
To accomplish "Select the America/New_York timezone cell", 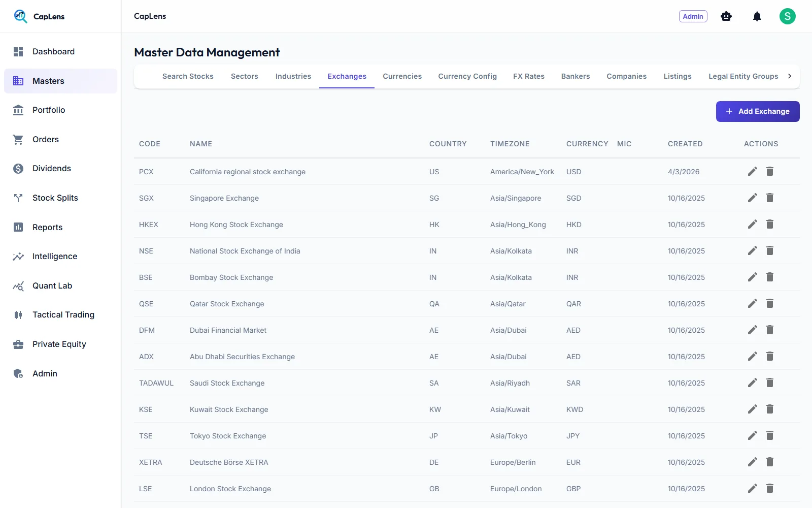I will [522, 172].
